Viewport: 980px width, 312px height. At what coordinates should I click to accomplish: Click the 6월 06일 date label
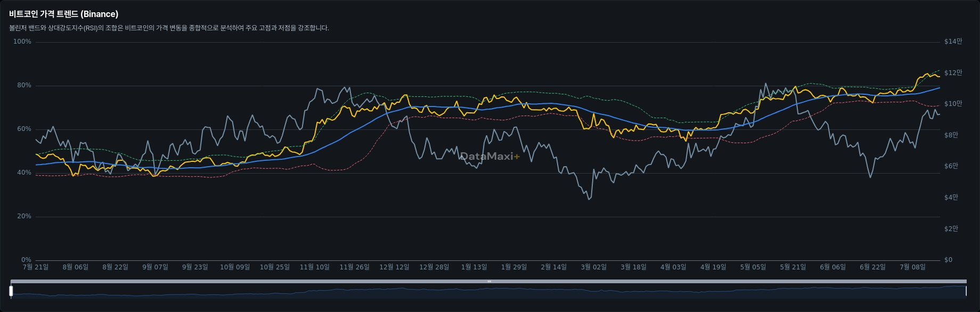[x=832, y=267]
